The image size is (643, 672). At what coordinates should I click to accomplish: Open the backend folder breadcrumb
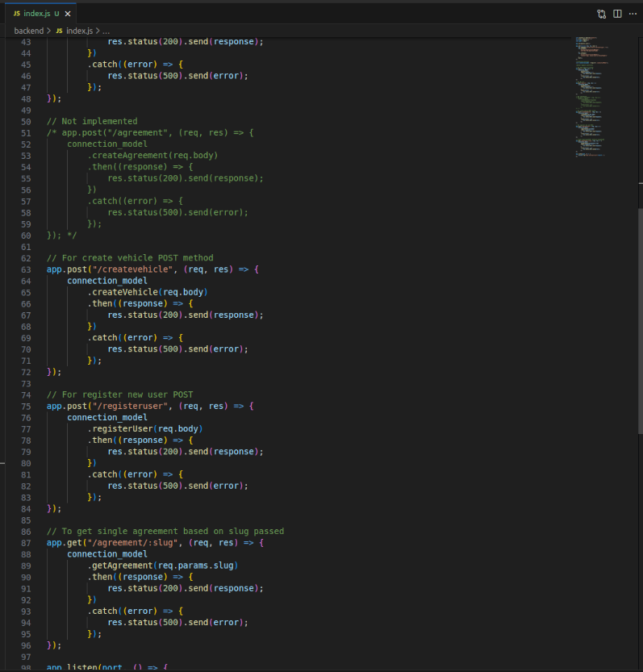coord(28,31)
